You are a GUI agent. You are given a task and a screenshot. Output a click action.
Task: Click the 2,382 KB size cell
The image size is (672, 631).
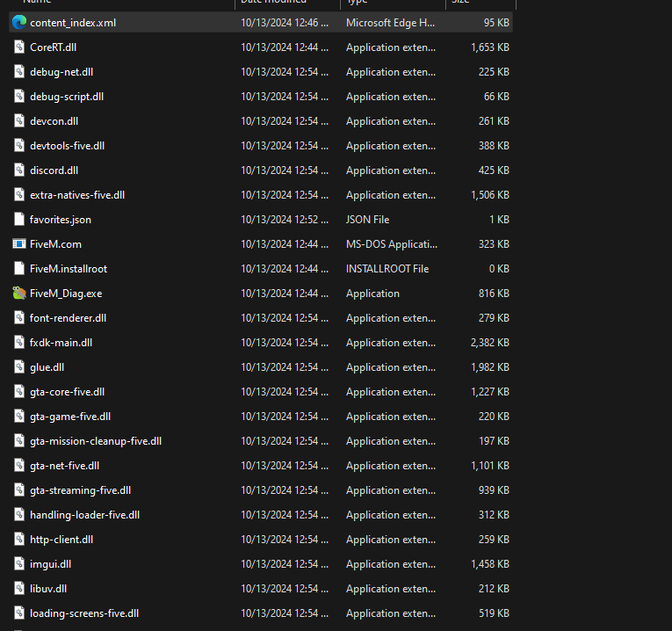[x=490, y=343]
